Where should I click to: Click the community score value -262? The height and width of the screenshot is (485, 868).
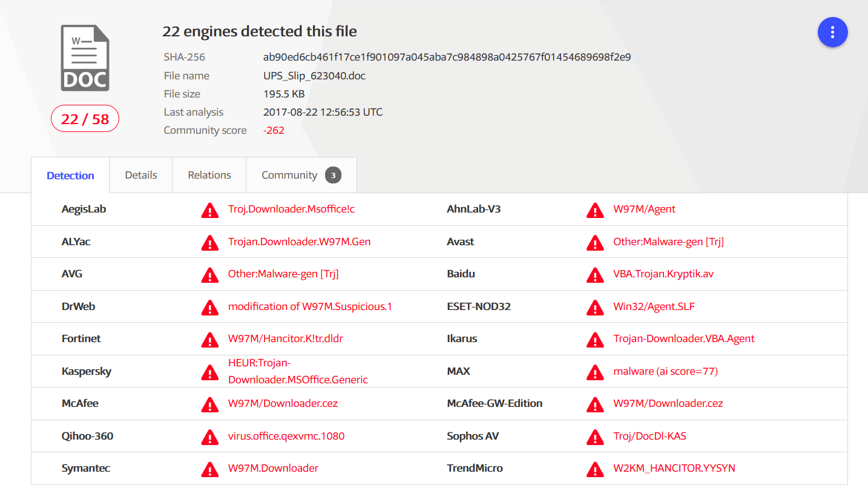pyautogui.click(x=274, y=130)
